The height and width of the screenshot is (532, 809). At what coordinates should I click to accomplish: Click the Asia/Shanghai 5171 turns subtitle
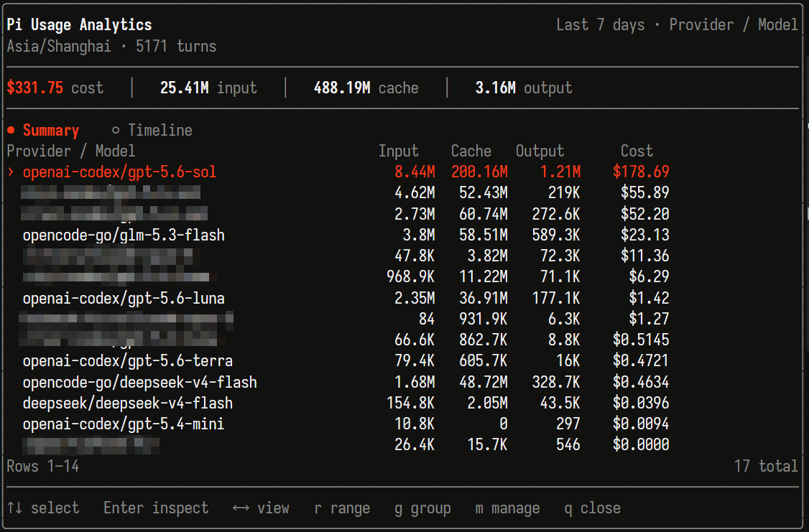111,47
